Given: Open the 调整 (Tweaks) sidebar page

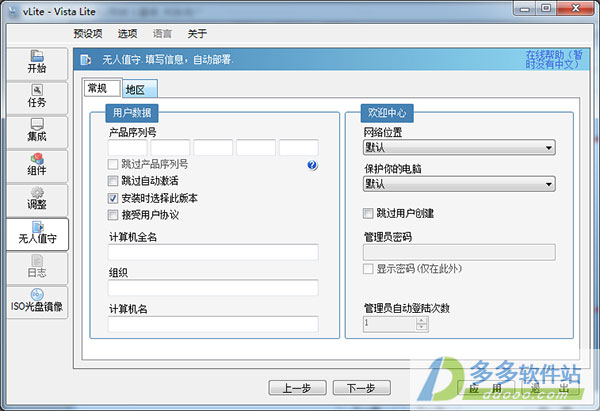Looking at the screenshot, I should pyautogui.click(x=37, y=200).
